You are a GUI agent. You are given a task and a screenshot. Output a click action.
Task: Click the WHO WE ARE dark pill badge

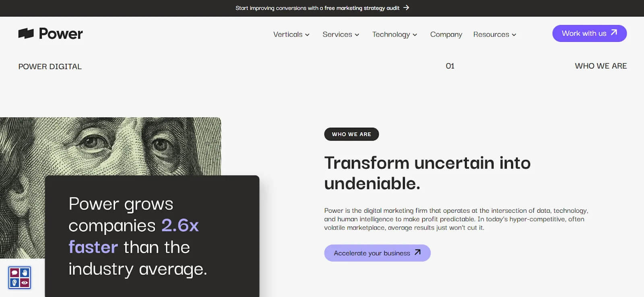pyautogui.click(x=351, y=134)
